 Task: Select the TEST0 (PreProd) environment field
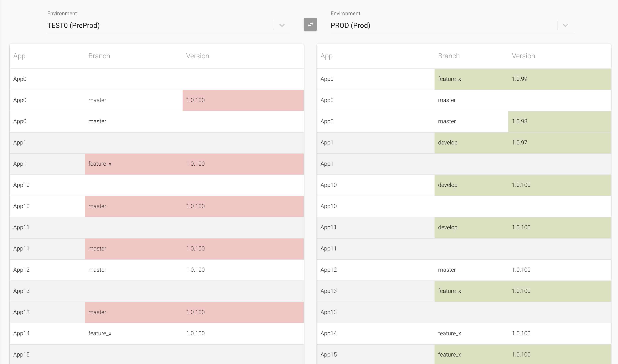147,25
